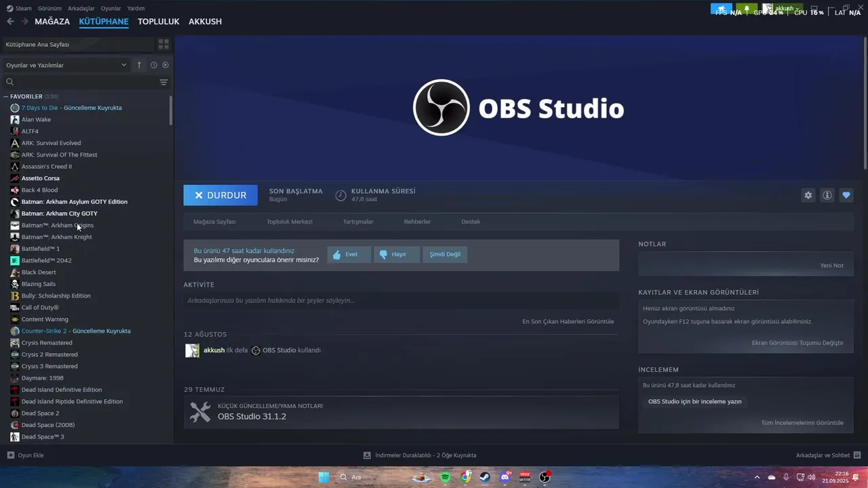The height and width of the screenshot is (488, 868).
Task: Select Assetto Corsa in library list
Action: pos(41,178)
